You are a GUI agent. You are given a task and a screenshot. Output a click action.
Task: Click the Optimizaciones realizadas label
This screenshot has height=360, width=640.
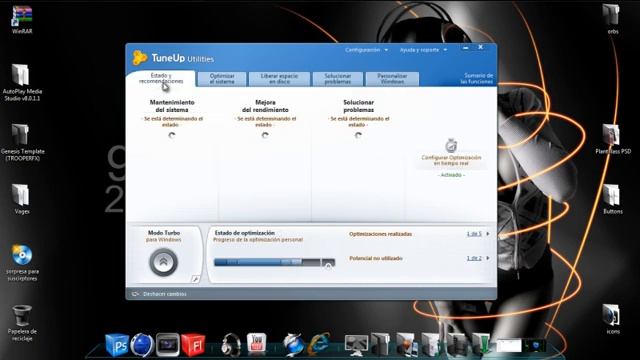pos(380,234)
